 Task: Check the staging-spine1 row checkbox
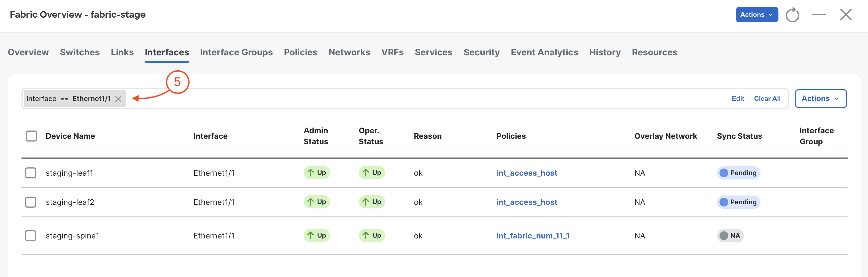[31, 236]
